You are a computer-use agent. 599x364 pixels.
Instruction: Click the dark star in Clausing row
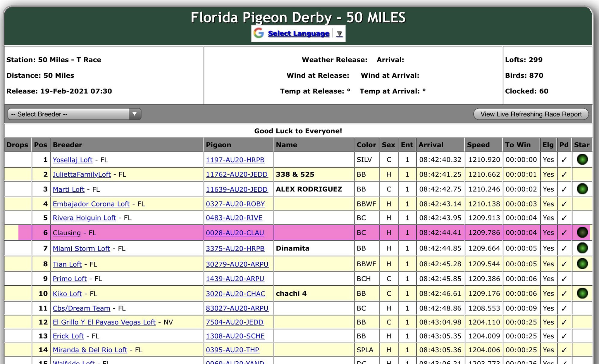tap(582, 232)
